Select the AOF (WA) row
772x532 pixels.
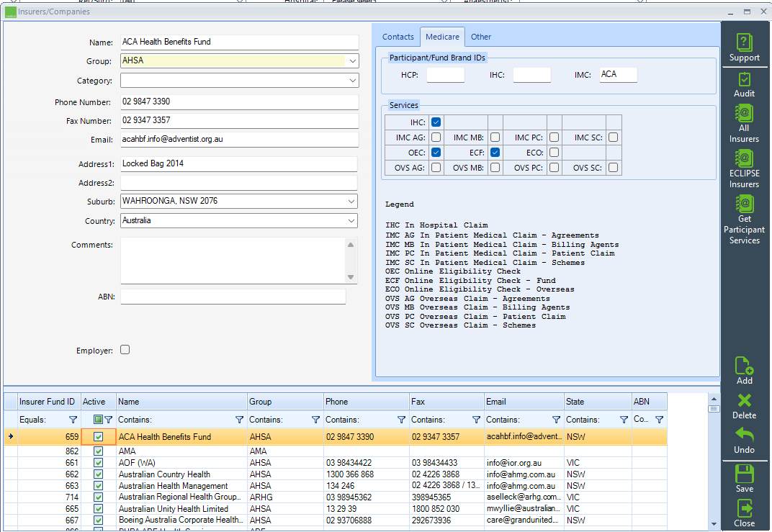click(x=336, y=463)
